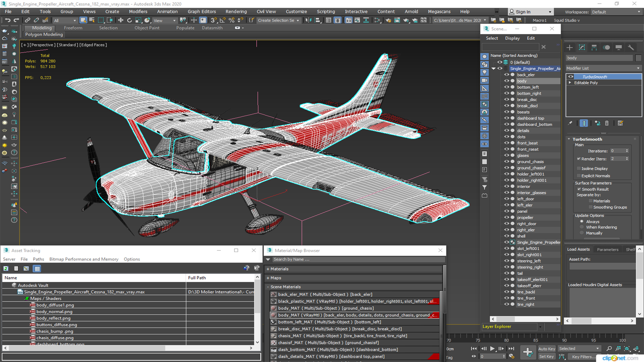The height and width of the screenshot is (362, 644).
Task: Open the Create panel plus tab
Action: click(570, 48)
